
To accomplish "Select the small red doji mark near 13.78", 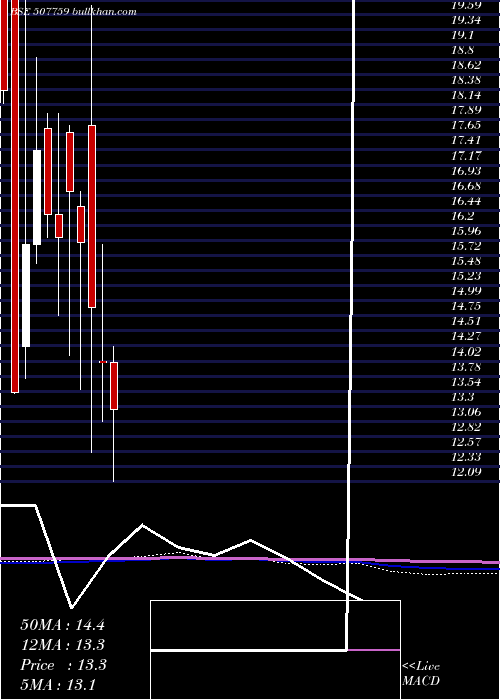I will coord(103,362).
